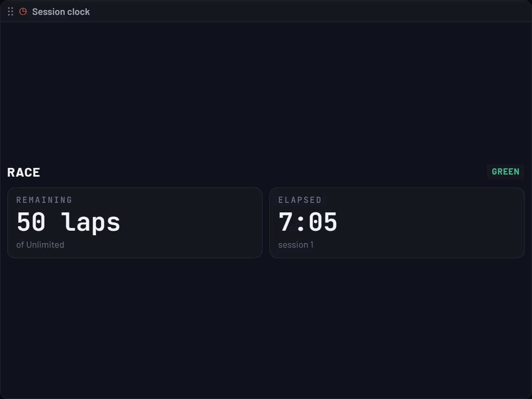Click the RACE session heading
This screenshot has width=532, height=399.
[x=24, y=172]
